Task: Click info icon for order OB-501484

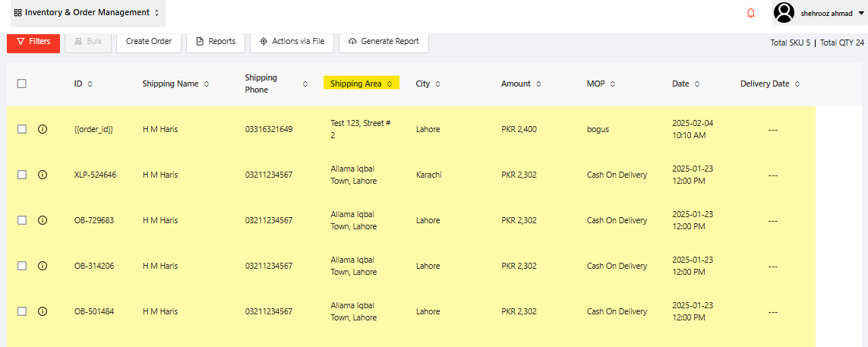Action: click(x=43, y=311)
